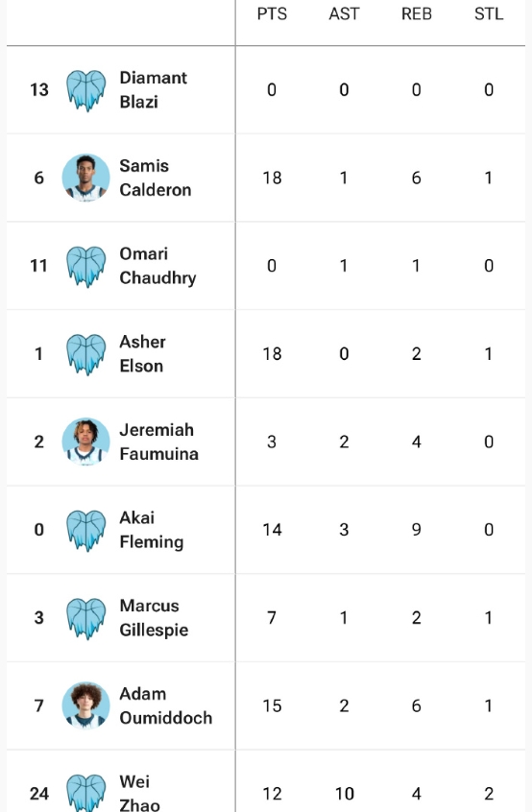Click Omari Chaudhry's team logo icon

[86, 266]
